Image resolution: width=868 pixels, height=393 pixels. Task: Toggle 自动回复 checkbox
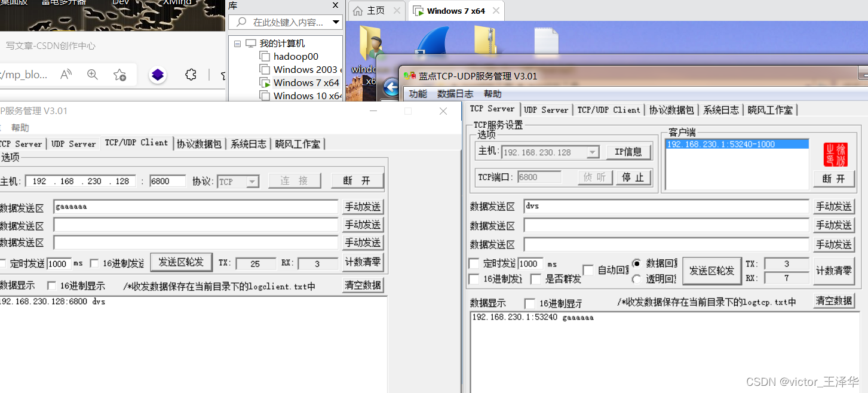pos(588,270)
